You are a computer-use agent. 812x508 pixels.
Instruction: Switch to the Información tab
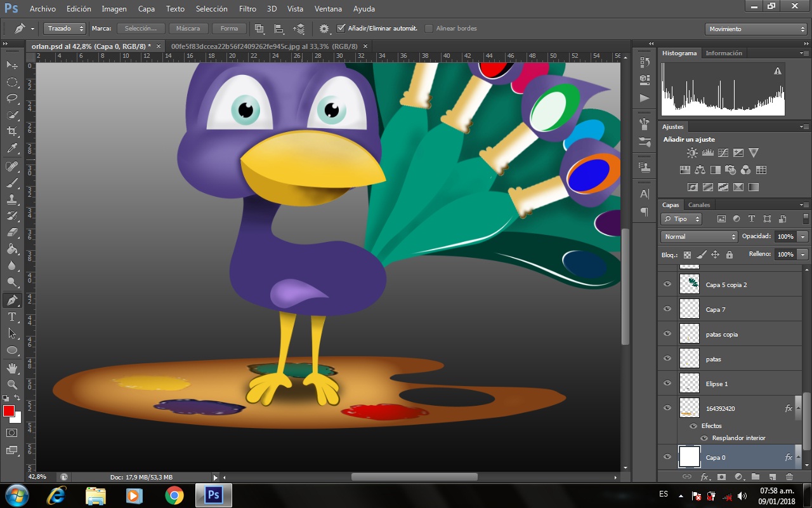(x=724, y=53)
